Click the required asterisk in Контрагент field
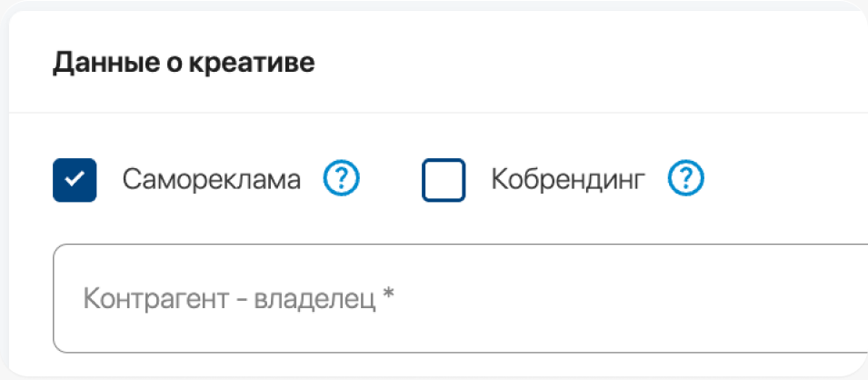Image resolution: width=868 pixels, height=380 pixels. pyautogui.click(x=388, y=296)
